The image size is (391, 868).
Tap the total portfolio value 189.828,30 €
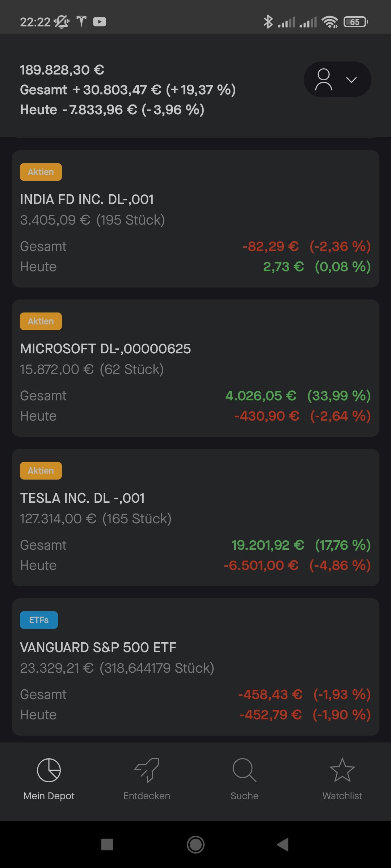(62, 70)
